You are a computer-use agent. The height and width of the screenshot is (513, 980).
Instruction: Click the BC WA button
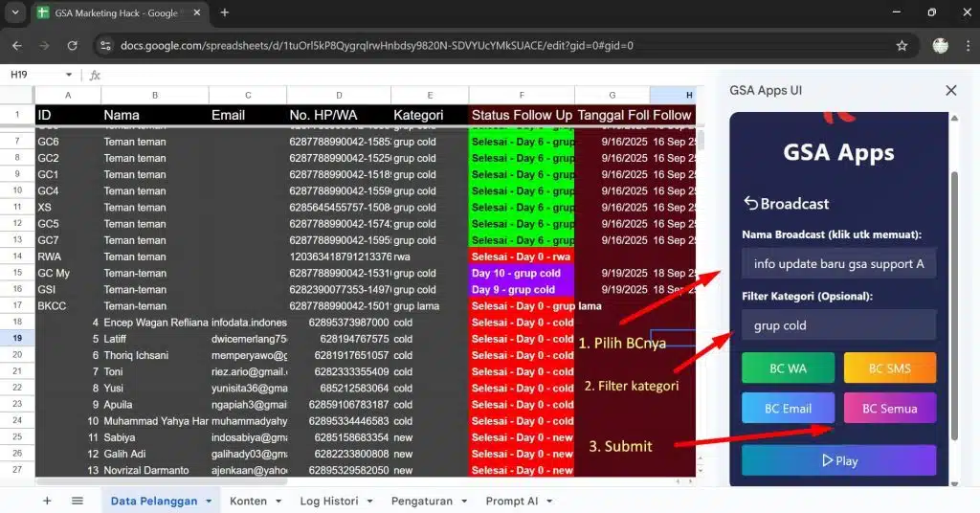pyautogui.click(x=788, y=368)
